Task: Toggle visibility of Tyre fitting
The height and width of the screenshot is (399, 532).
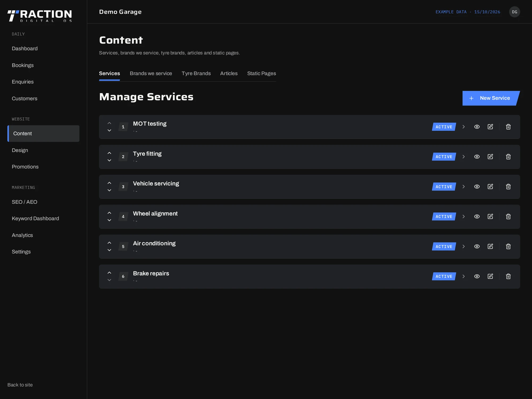Action: (x=477, y=157)
